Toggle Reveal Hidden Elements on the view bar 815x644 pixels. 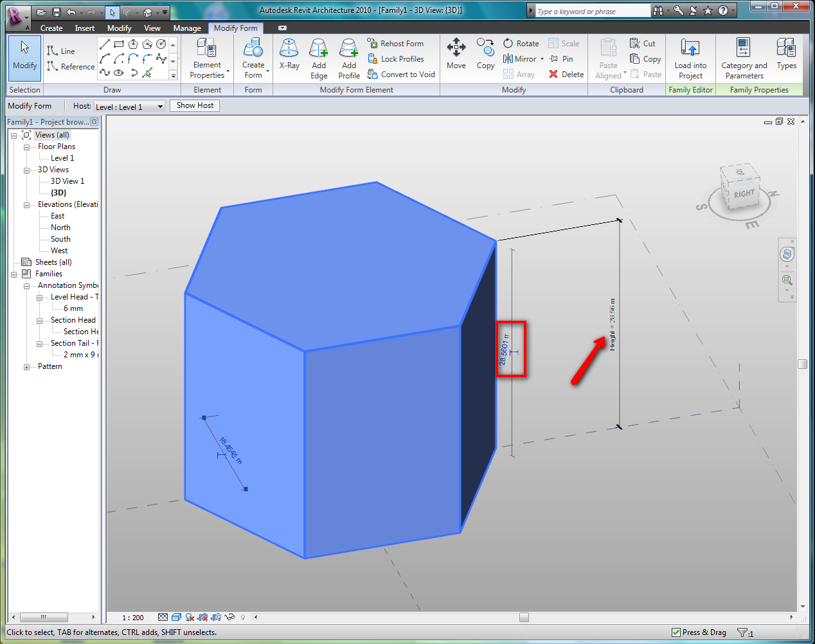242,617
